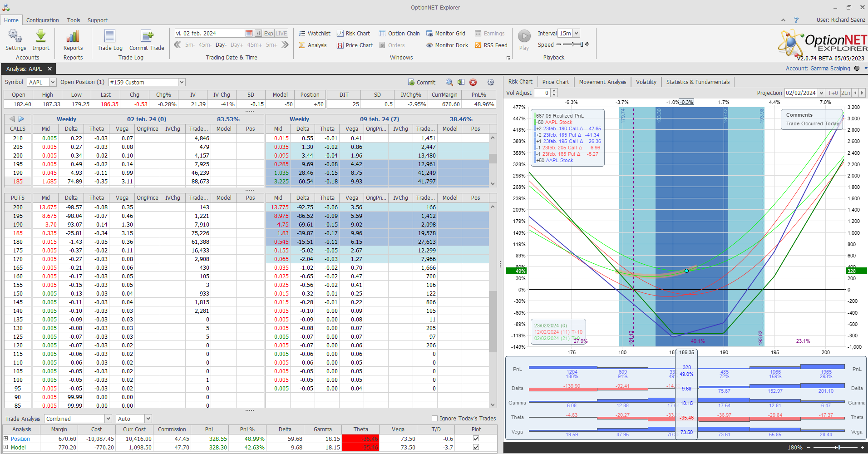868x454 pixels.
Task: Open the Home ribbon tab
Action: coord(11,20)
